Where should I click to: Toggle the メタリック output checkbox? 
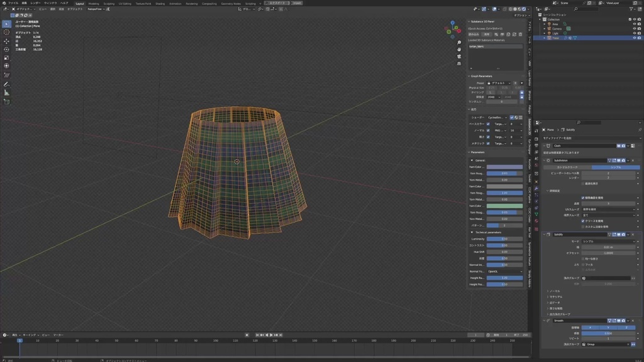(488, 144)
